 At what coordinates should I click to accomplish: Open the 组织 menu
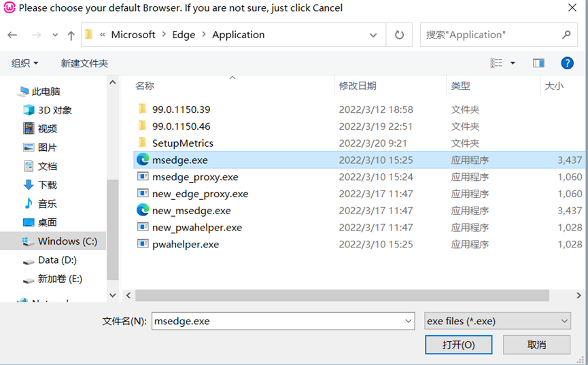coord(24,63)
